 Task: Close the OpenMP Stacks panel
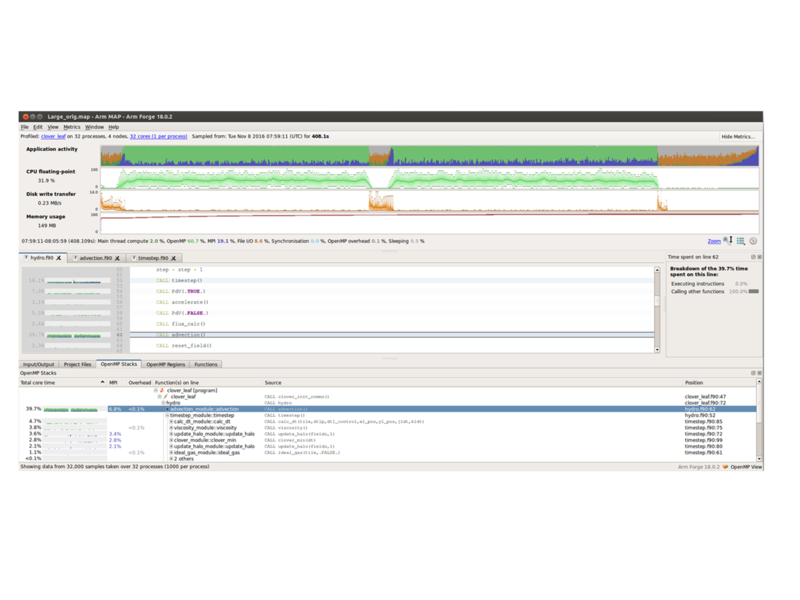[x=759, y=373]
